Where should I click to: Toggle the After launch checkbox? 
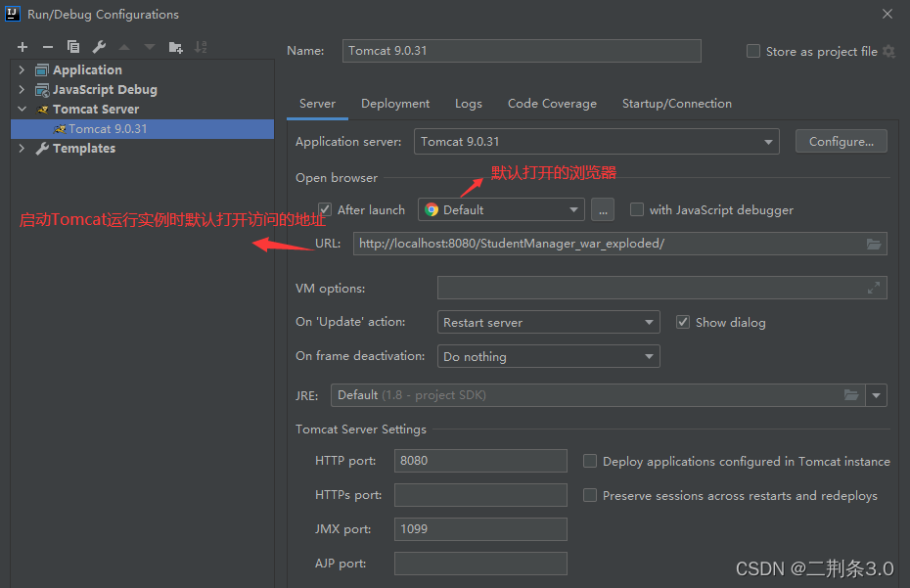click(x=325, y=209)
